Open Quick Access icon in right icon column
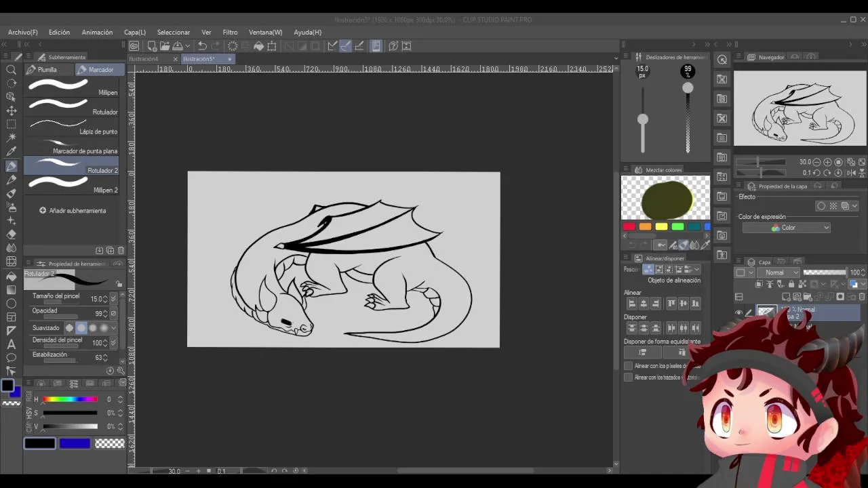This screenshot has width=868, height=488. tap(722, 60)
